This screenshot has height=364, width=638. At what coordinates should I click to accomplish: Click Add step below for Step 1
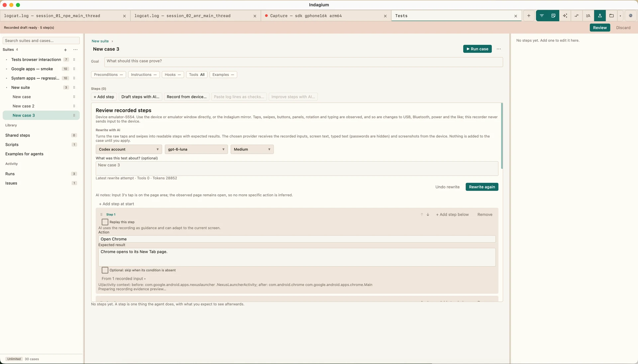(452, 215)
